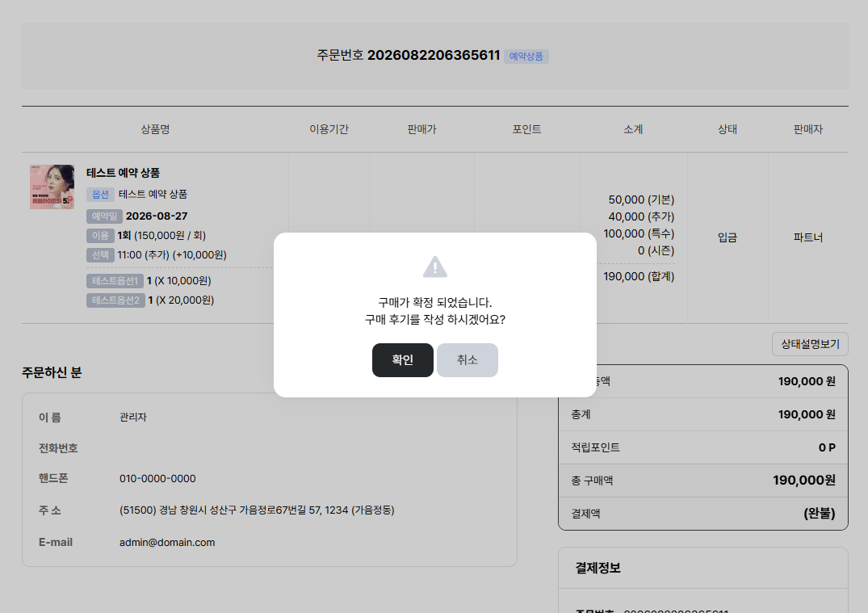868x613 pixels.
Task: Click orderer name value 관리자
Action: click(x=133, y=417)
